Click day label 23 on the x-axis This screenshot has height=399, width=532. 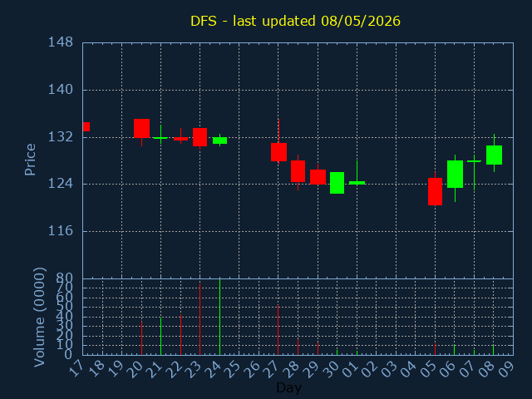tap(195, 369)
